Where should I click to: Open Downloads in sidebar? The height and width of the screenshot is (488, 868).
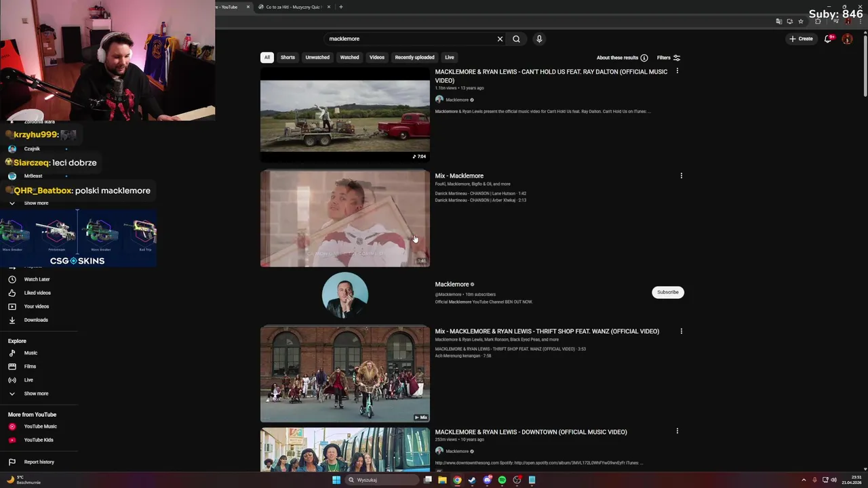(x=36, y=320)
